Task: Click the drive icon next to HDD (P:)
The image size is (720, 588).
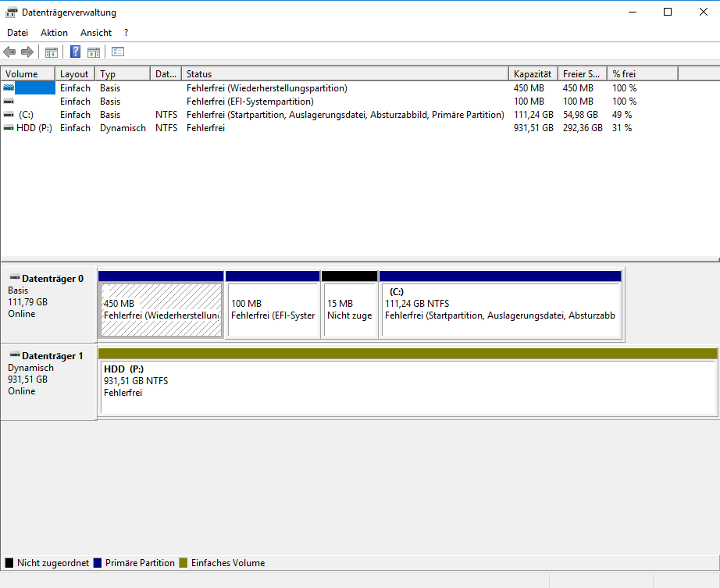Action: click(9, 127)
